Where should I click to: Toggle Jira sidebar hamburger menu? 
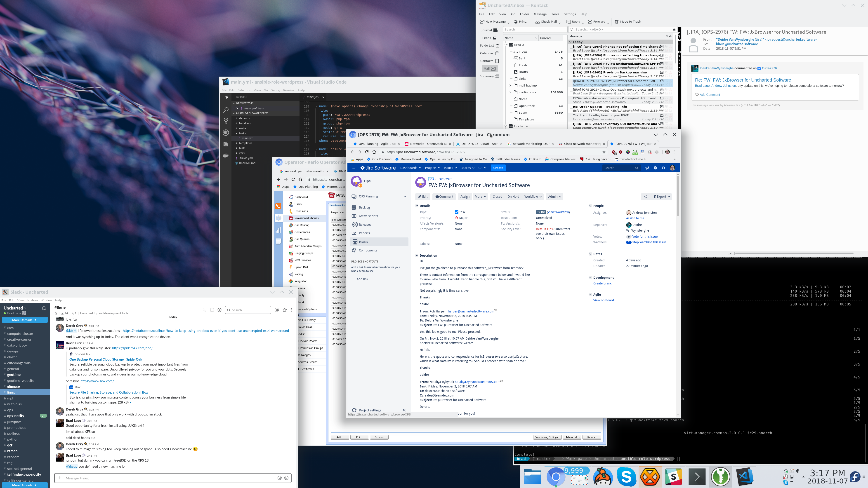354,168
